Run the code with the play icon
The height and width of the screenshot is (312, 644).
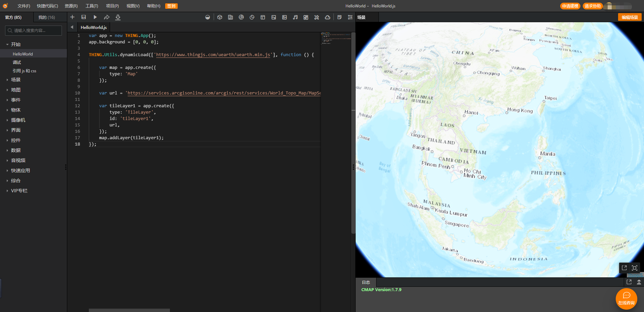pyautogui.click(x=95, y=17)
